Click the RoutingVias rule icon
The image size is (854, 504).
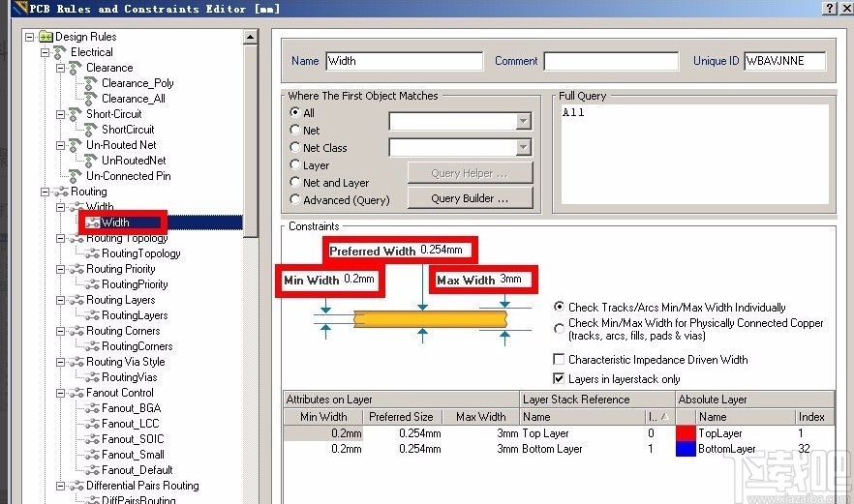pyautogui.click(x=92, y=377)
